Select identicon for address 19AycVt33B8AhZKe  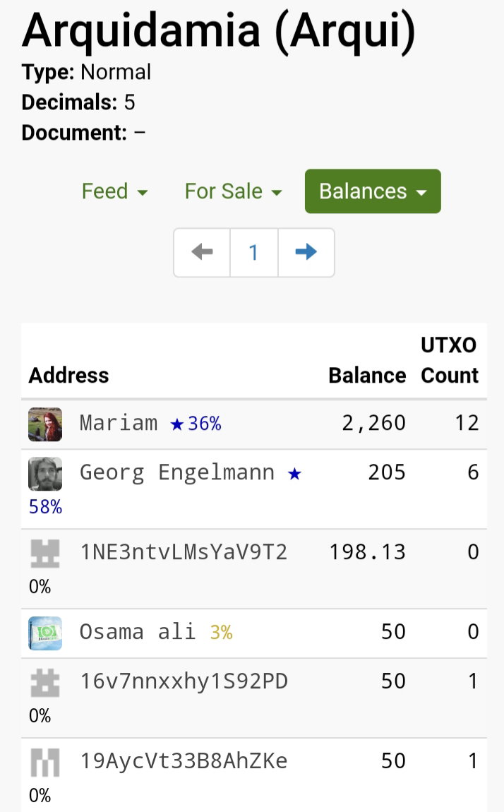45,763
